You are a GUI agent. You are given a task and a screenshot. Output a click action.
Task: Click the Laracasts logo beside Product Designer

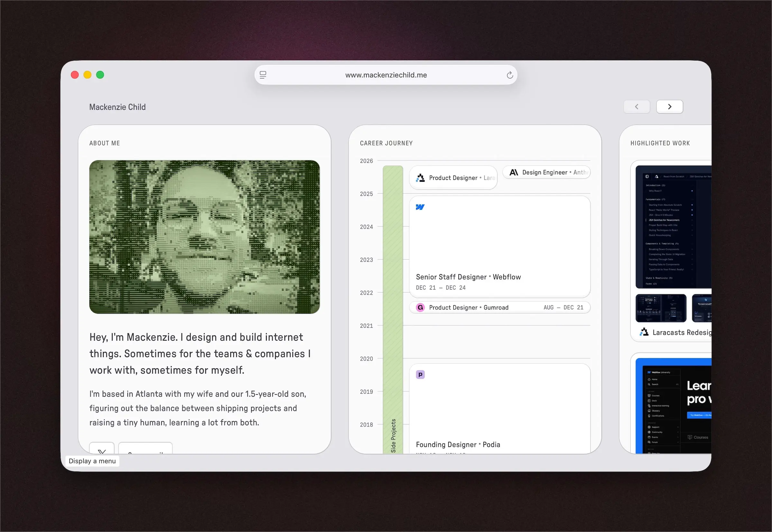[420, 178]
